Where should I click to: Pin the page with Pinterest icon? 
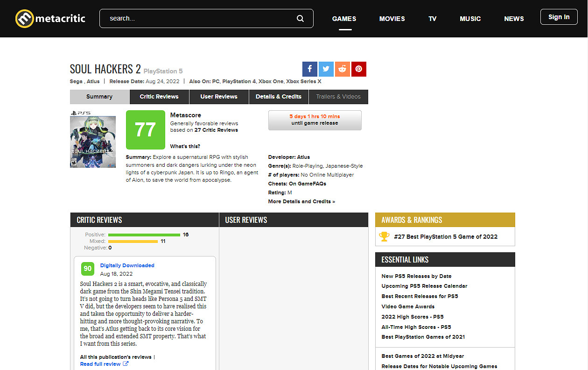tap(358, 69)
